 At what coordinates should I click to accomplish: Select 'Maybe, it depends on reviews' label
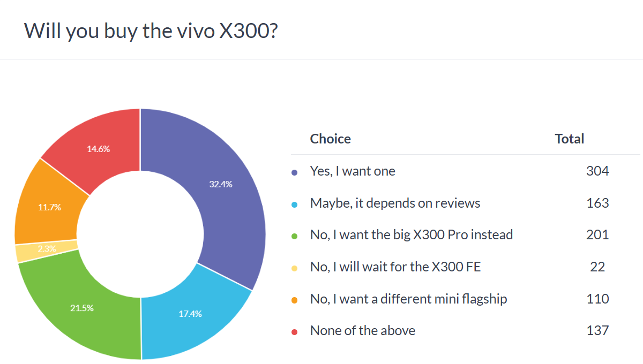(x=395, y=203)
